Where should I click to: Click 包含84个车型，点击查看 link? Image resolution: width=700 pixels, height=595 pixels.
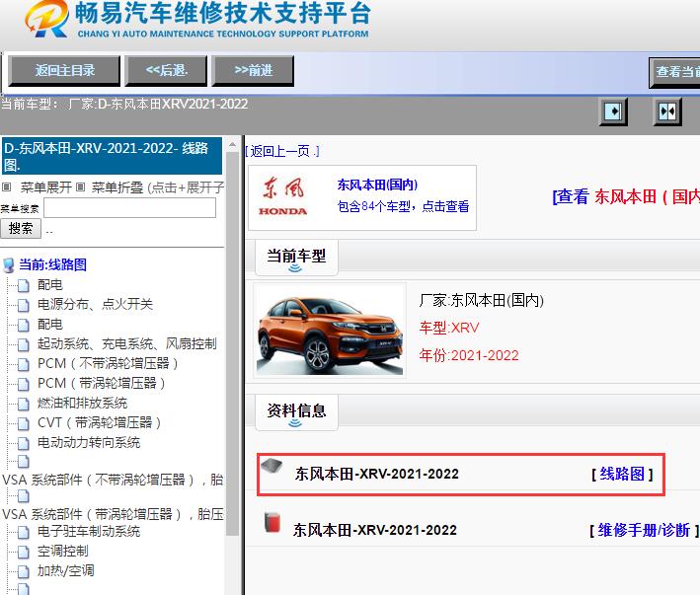403,206
